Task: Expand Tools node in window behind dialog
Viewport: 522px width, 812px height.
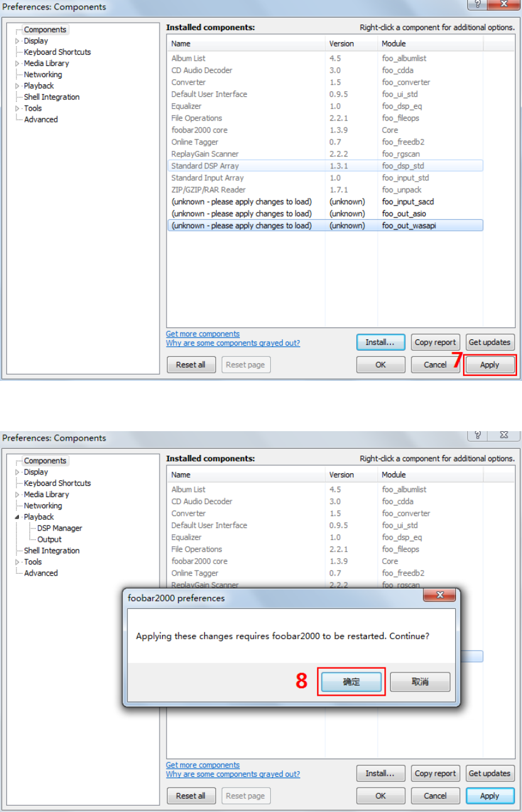Action: (x=18, y=562)
